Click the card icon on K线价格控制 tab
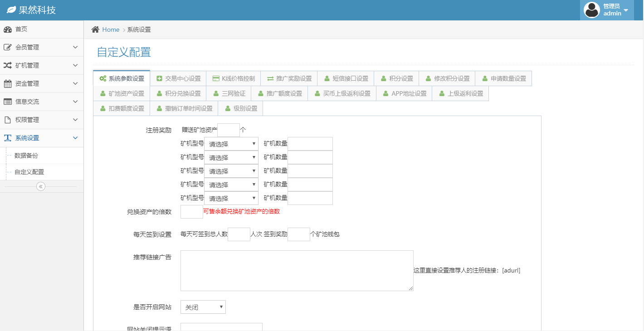This screenshot has width=644, height=331. point(216,78)
